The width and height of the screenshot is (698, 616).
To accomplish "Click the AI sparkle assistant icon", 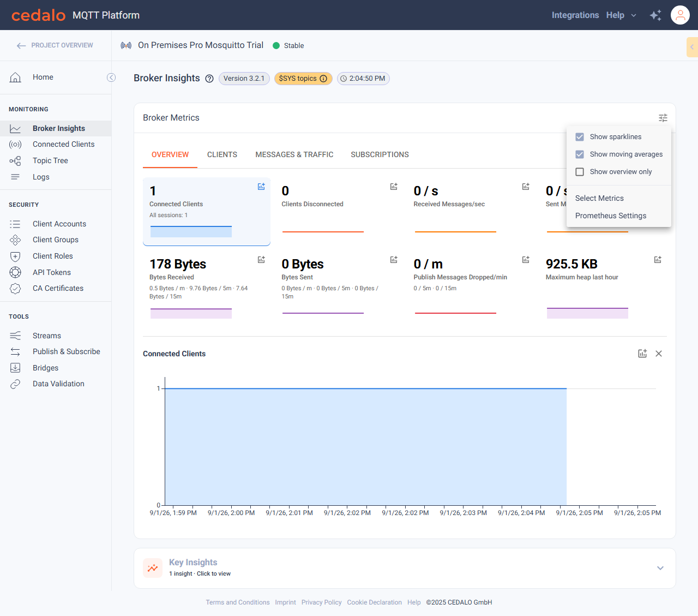I will pos(655,15).
